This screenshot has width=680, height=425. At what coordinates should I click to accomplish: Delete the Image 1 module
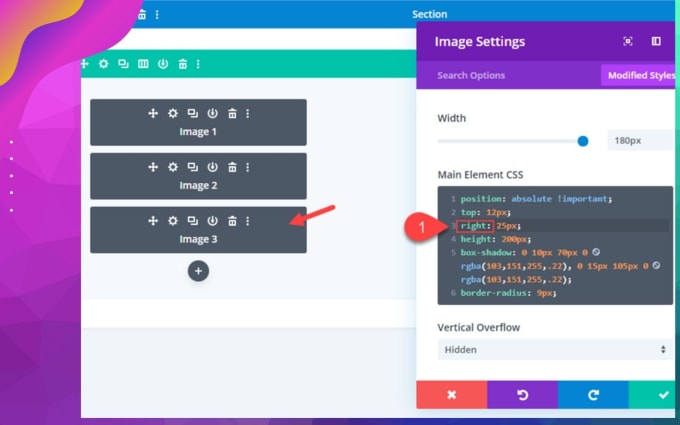232,114
